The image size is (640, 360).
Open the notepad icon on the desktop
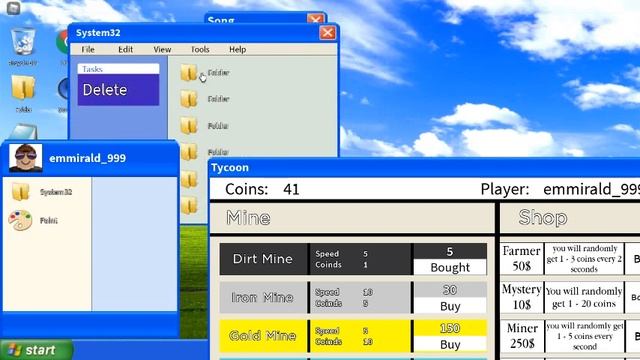pos(23,133)
